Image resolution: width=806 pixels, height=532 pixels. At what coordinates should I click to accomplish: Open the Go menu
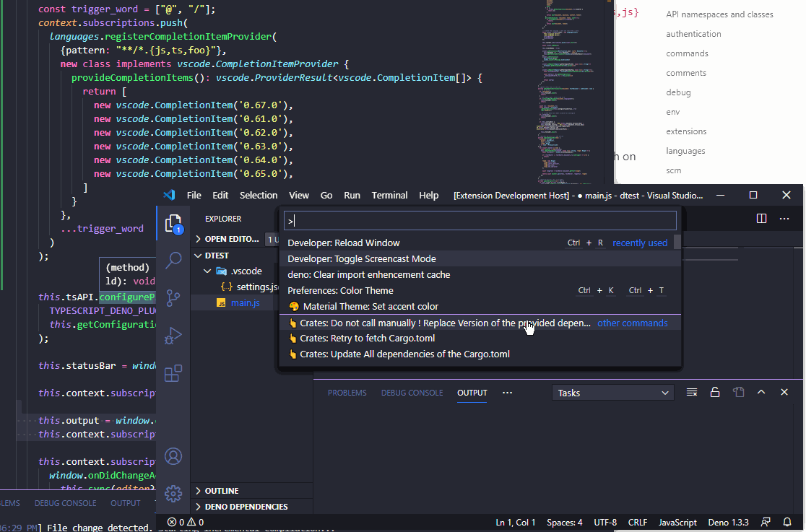pyautogui.click(x=326, y=196)
